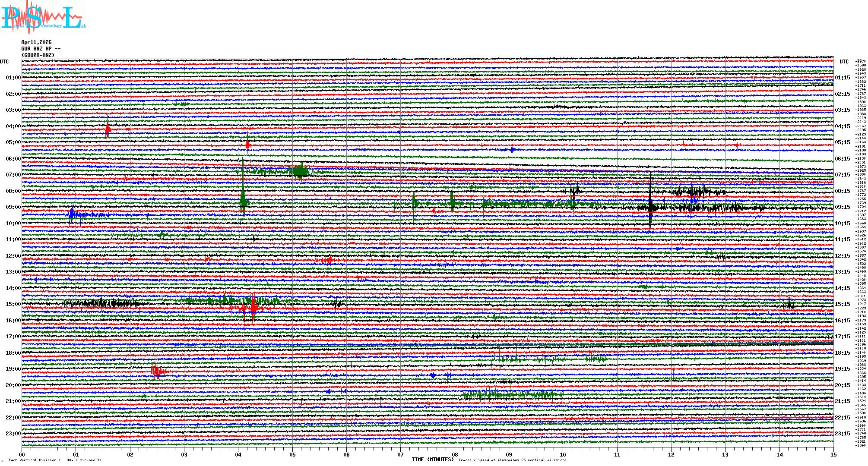
Task: Click minute 12 tick on bottom axis
Action: pos(671,454)
